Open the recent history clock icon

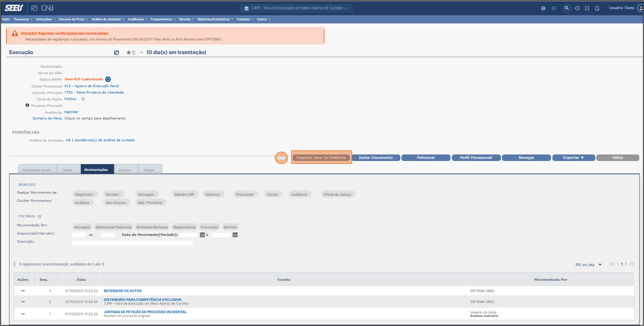click(577, 8)
